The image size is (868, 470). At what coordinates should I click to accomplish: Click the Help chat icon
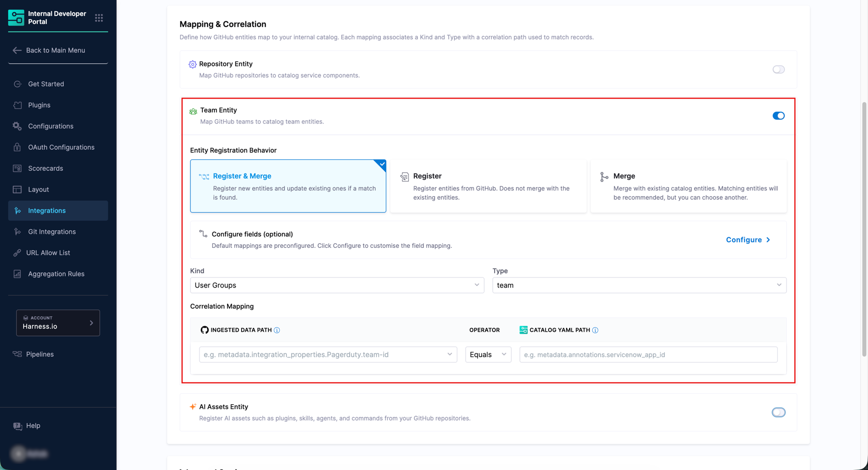[x=18, y=426]
